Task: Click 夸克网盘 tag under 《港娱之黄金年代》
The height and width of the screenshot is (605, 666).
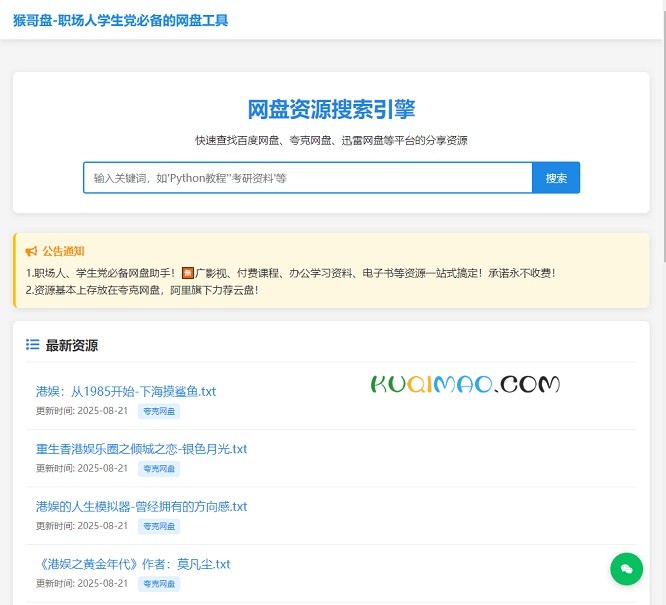Action: pyautogui.click(x=159, y=584)
